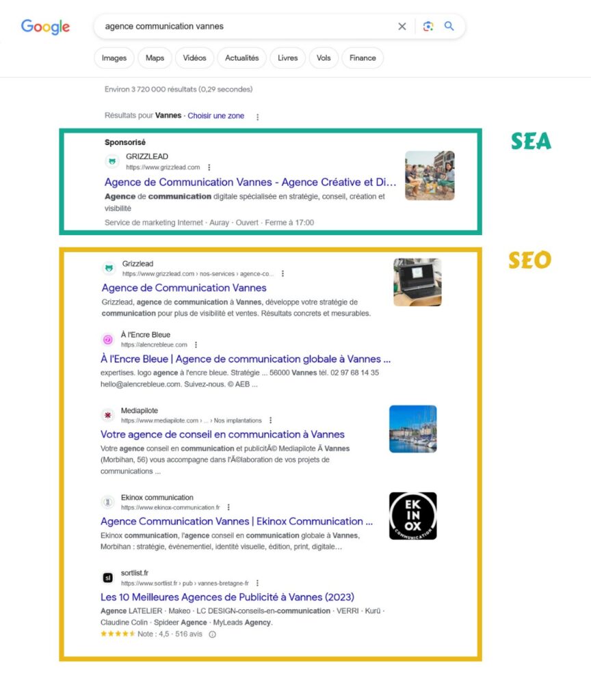
Task: Open Google Lens image search
Action: tap(428, 27)
